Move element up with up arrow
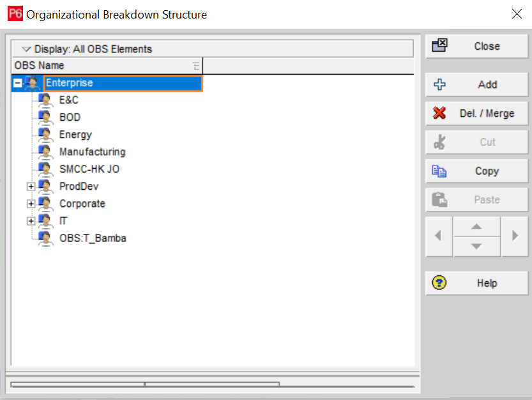This screenshot has width=532, height=400. [476, 227]
